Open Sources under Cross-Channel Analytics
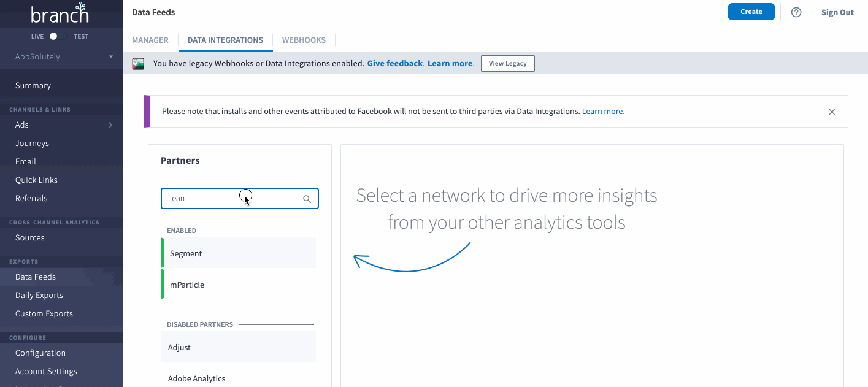868x387 pixels. coord(30,238)
